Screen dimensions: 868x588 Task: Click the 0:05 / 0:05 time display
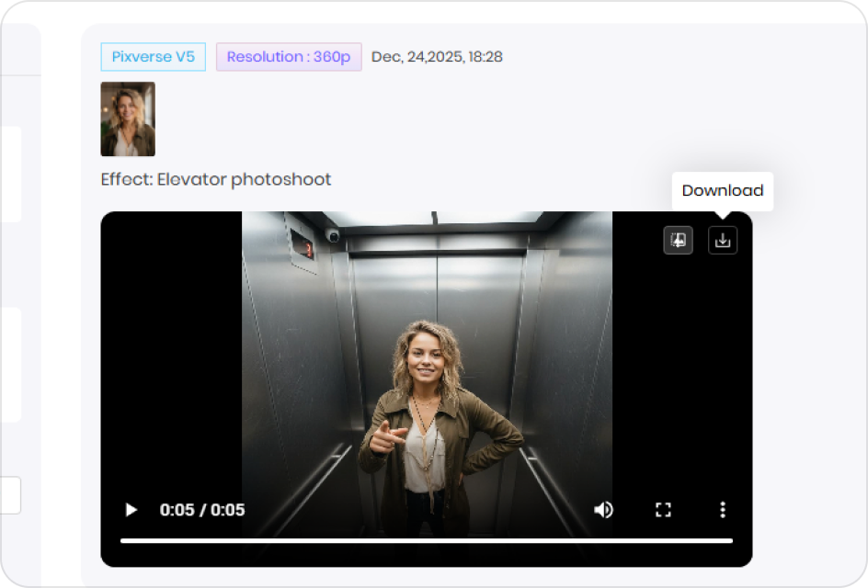[x=202, y=510]
